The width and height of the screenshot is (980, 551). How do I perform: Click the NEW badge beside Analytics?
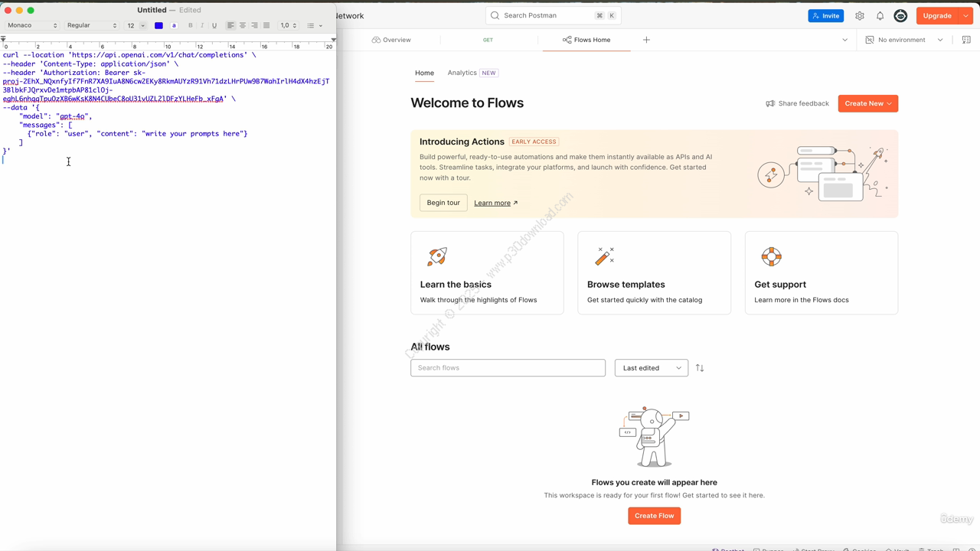pos(489,73)
